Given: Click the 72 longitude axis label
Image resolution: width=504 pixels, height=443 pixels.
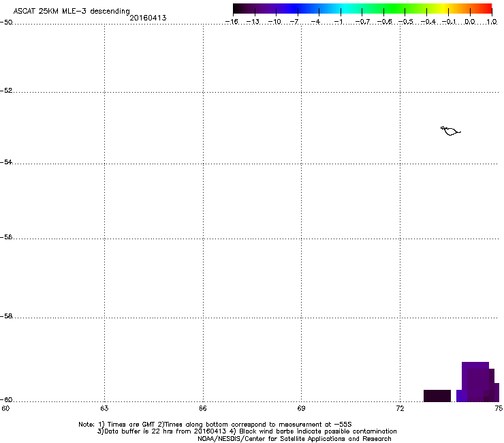Looking at the screenshot, I should 400,408.
